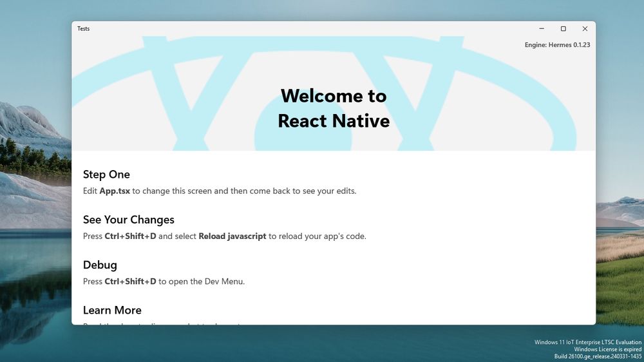Click the 'Learn More' section heading
The image size is (644, 362).
click(112, 310)
